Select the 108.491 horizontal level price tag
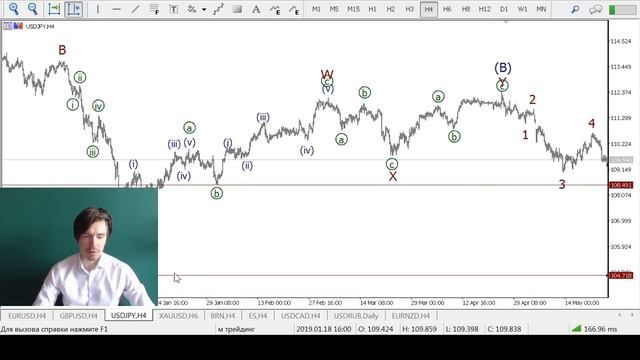Viewport: 640px width, 360px height. click(x=621, y=185)
